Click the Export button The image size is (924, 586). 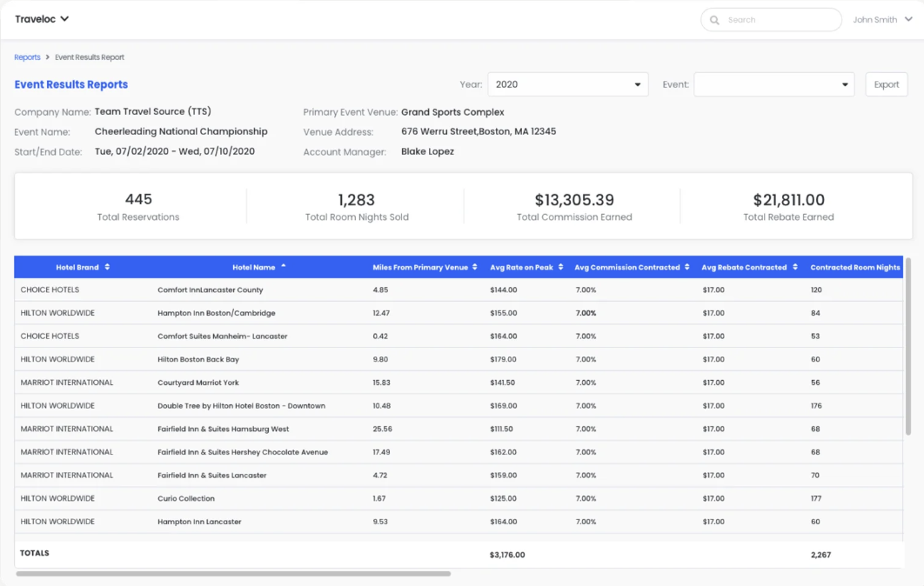(x=886, y=84)
